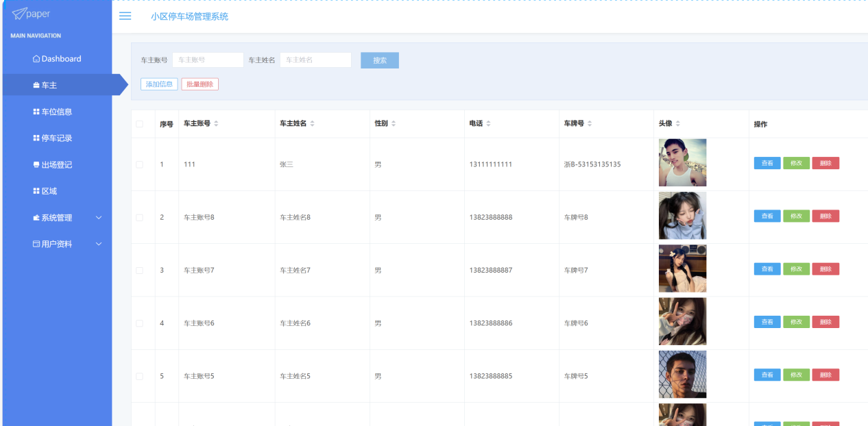This screenshot has width=868, height=426.
Task: Click the 批量删除 button
Action: click(x=200, y=84)
